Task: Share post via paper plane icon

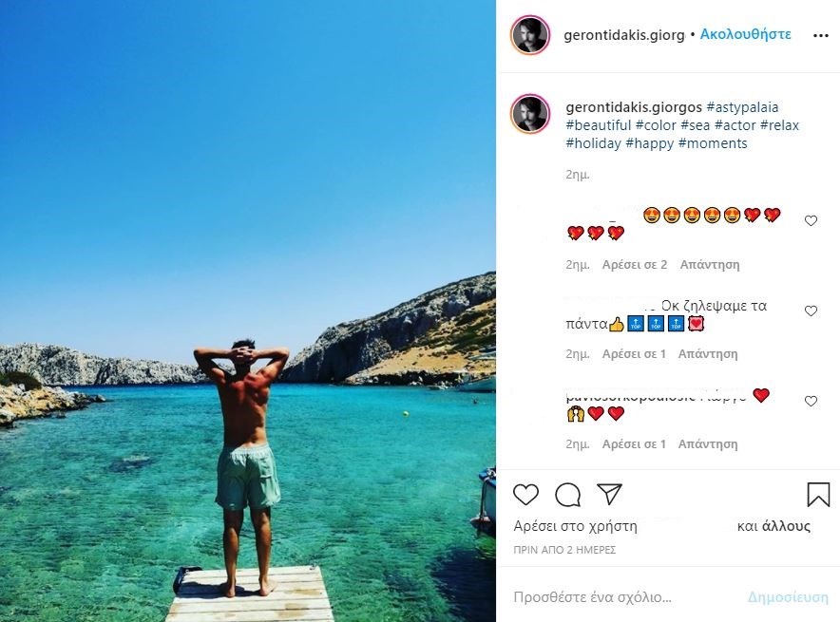Action: (609, 494)
